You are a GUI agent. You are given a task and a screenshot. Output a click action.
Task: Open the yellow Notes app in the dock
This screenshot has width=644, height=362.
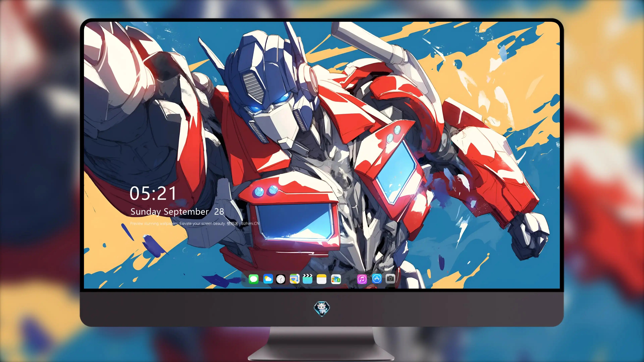coord(321,279)
